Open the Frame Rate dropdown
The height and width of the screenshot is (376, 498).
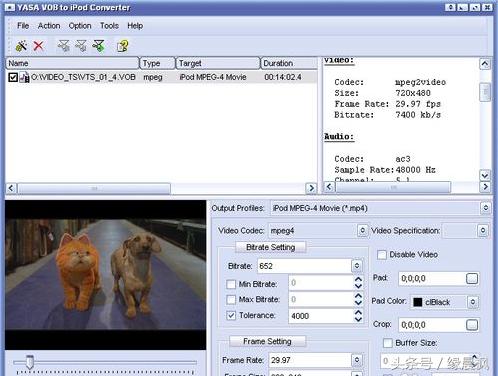(357, 360)
